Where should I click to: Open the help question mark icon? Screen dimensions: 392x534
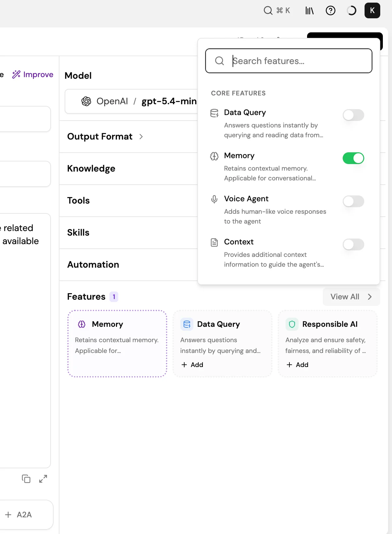tap(331, 11)
